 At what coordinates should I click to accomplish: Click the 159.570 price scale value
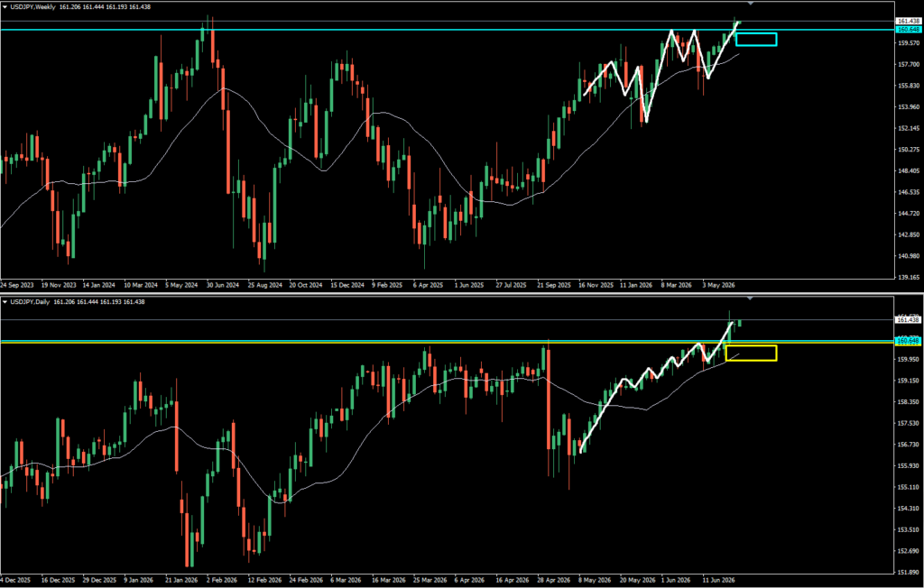[908, 43]
